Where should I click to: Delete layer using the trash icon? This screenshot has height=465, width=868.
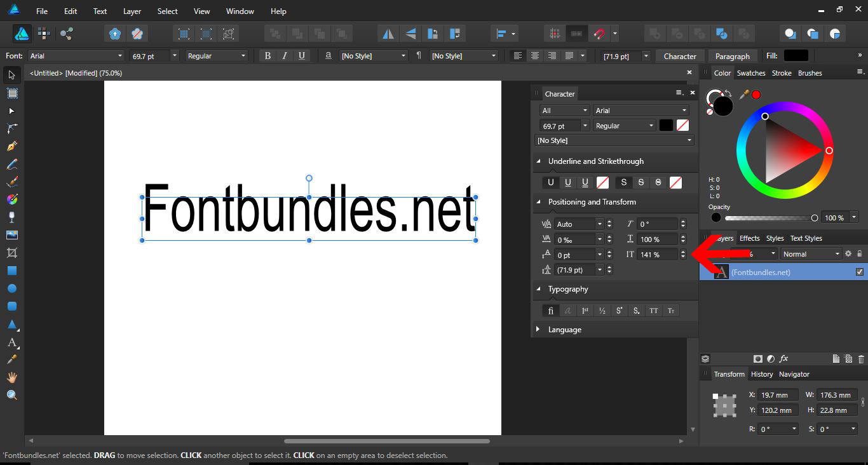pos(862,359)
